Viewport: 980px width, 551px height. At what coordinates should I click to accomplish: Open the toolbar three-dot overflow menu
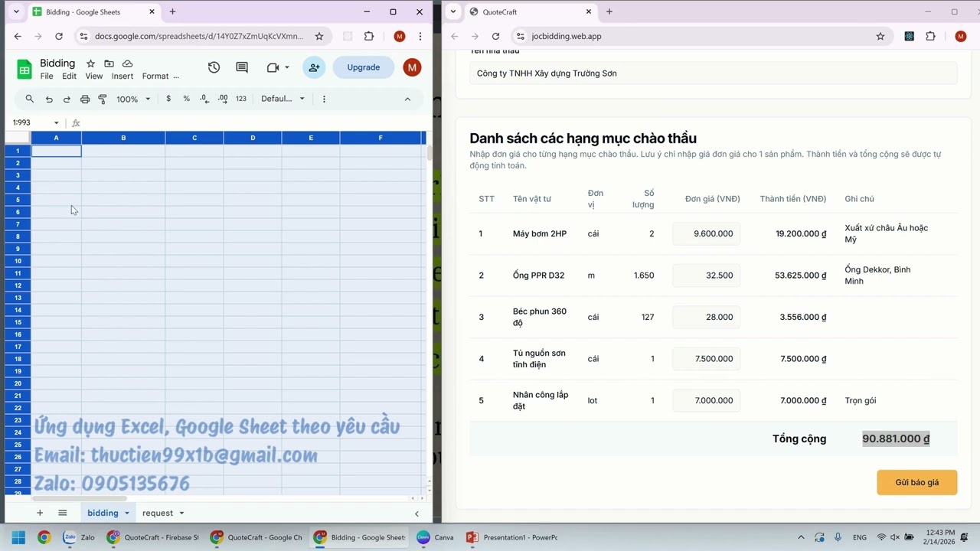(x=324, y=99)
